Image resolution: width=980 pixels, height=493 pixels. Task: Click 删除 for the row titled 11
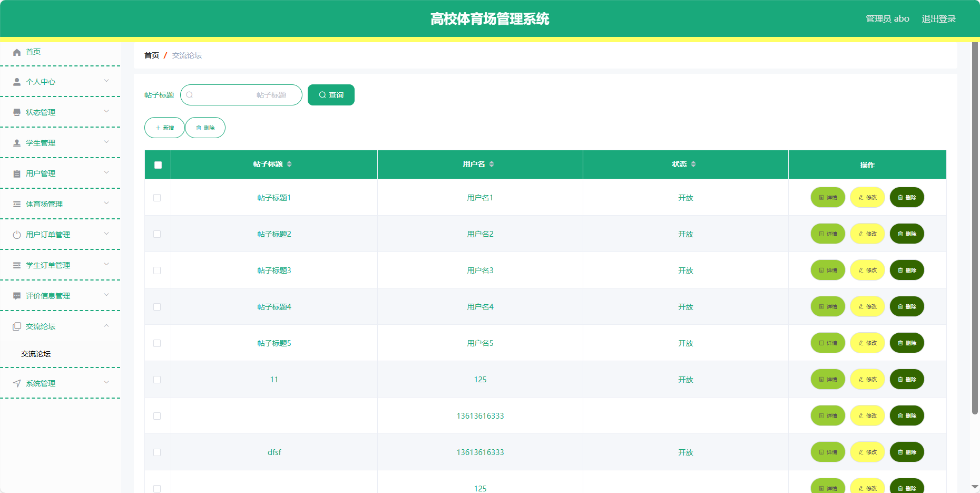coord(907,380)
